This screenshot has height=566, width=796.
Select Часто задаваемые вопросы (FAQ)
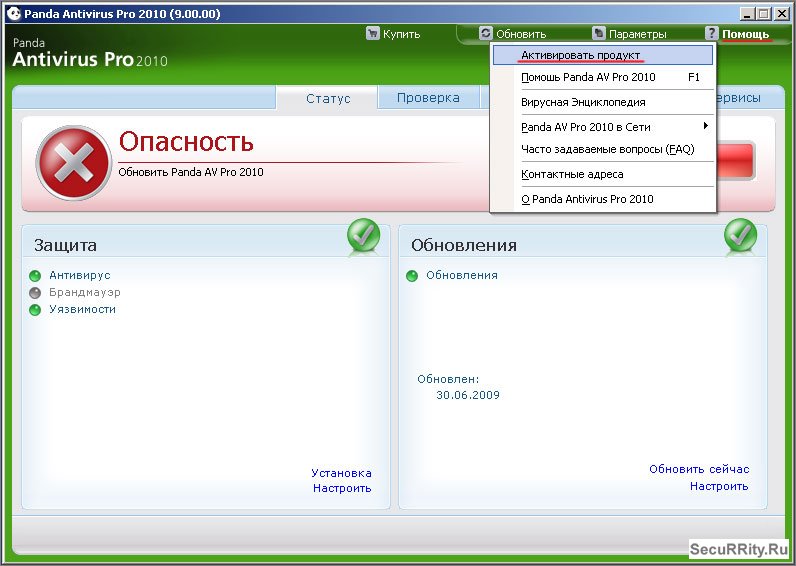pyautogui.click(x=603, y=149)
